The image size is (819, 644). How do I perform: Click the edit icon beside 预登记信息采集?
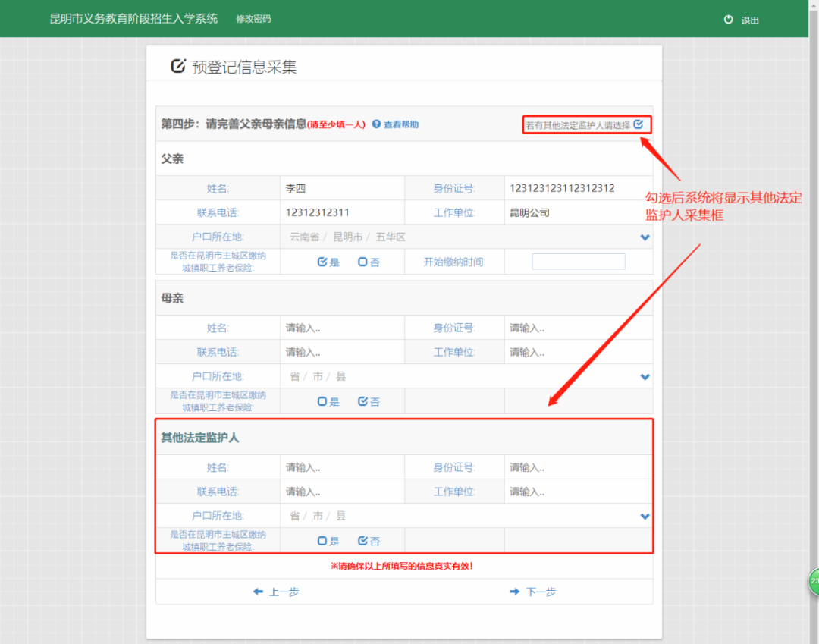[178, 66]
